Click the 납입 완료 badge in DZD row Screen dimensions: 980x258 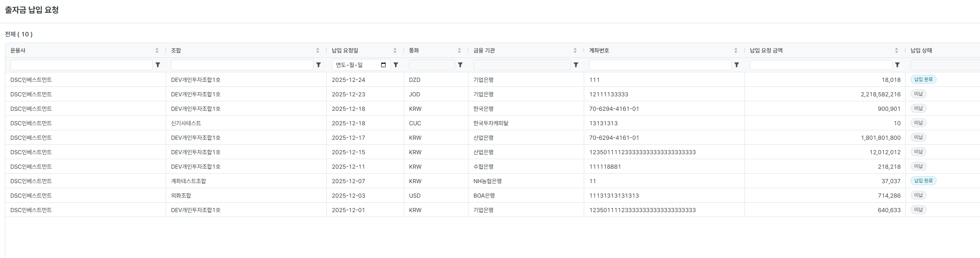tap(923, 79)
